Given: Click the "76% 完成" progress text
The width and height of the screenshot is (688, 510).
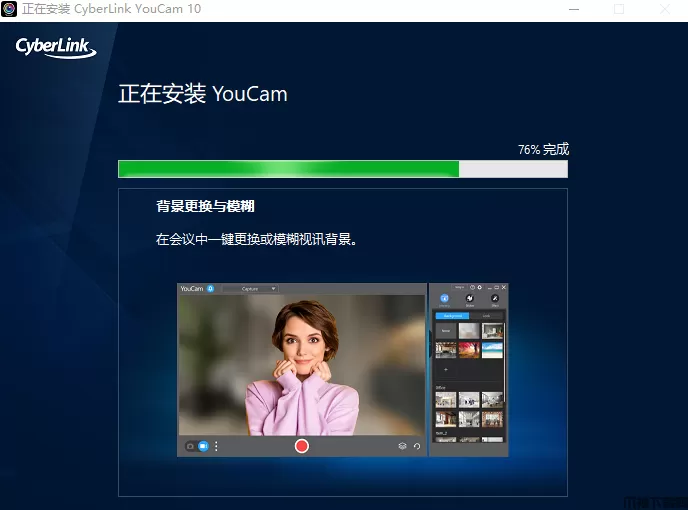Looking at the screenshot, I should [x=543, y=149].
